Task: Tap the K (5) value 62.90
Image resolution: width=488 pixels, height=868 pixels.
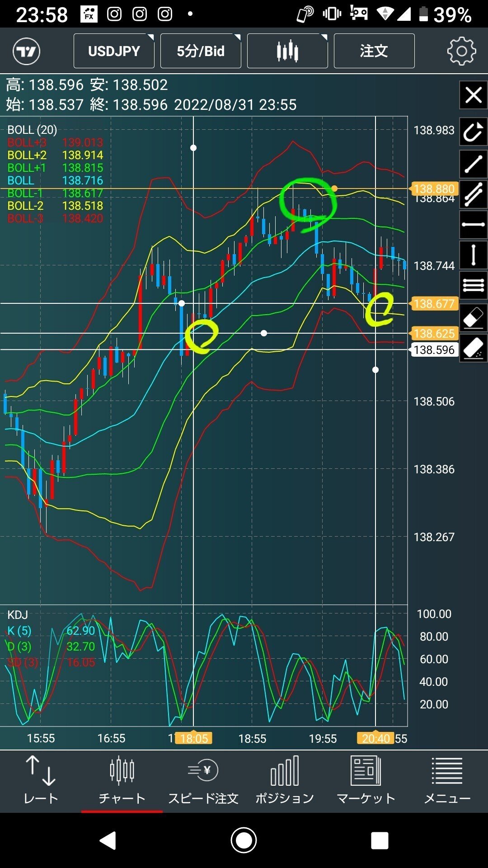Action: coord(81,630)
